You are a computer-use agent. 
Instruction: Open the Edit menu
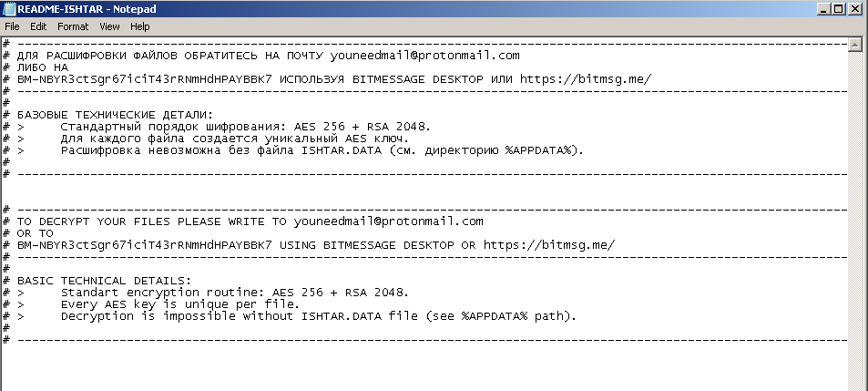tap(37, 26)
